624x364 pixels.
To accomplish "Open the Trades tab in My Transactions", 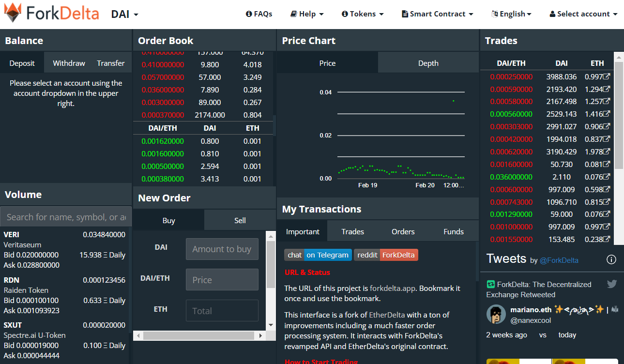I will [x=353, y=231].
